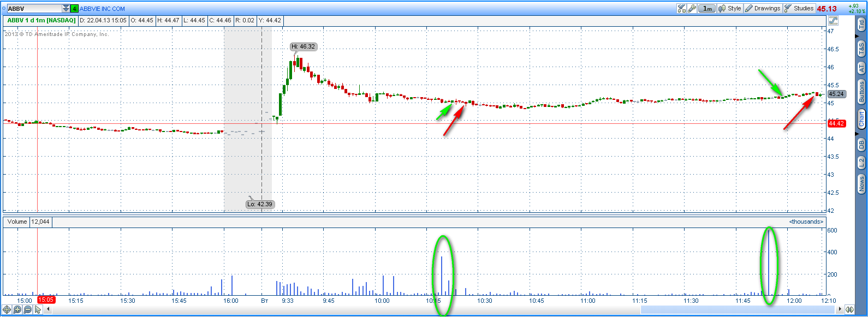Image resolution: width=868 pixels, height=317 pixels.
Task: Click the horizontal scrollbar thumb below the chart
Action: (x=738, y=310)
